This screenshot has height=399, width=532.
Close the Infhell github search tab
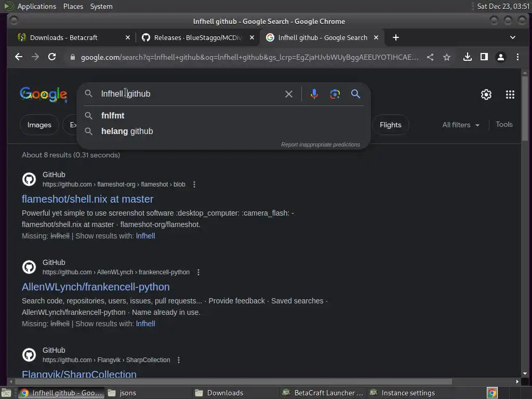[x=376, y=37]
